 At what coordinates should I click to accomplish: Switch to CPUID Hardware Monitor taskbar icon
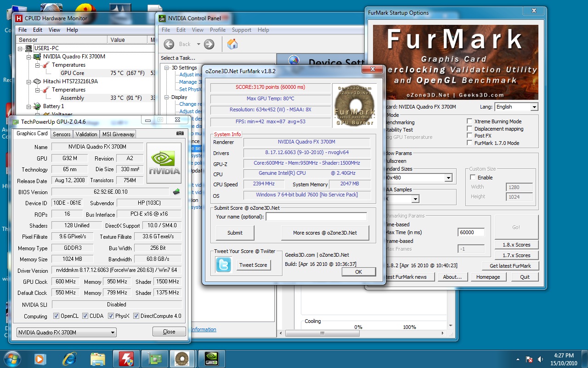(126, 358)
